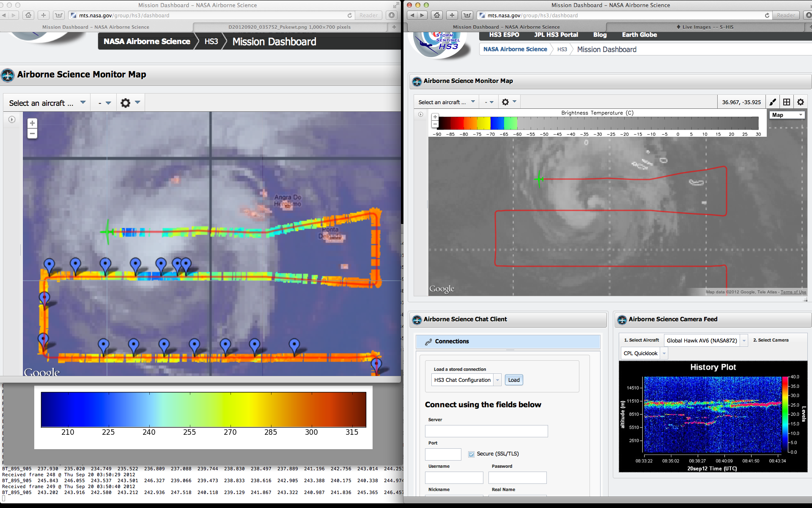Click the Load button for chat configuration
Screen dimensions: 812x508
(514, 380)
